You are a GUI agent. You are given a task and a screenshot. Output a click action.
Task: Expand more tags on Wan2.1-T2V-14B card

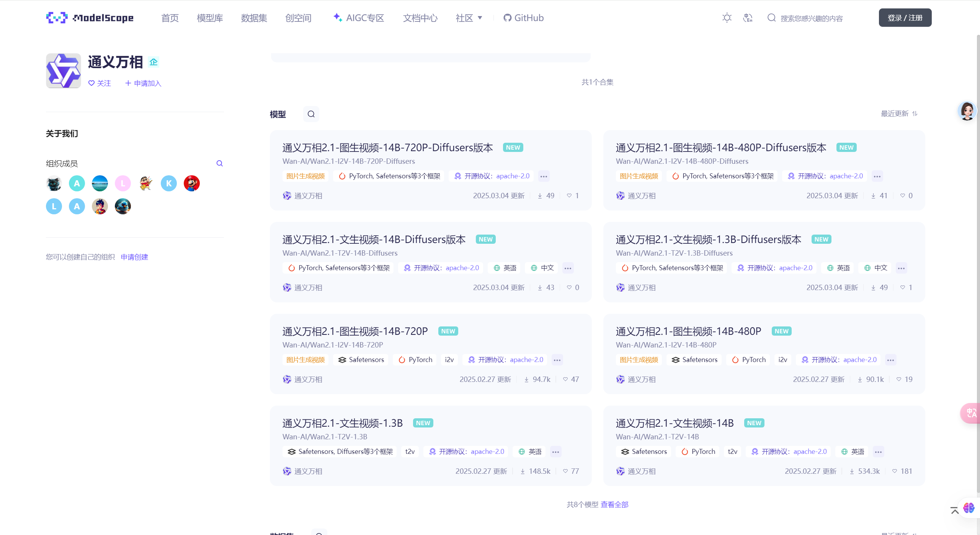(878, 452)
